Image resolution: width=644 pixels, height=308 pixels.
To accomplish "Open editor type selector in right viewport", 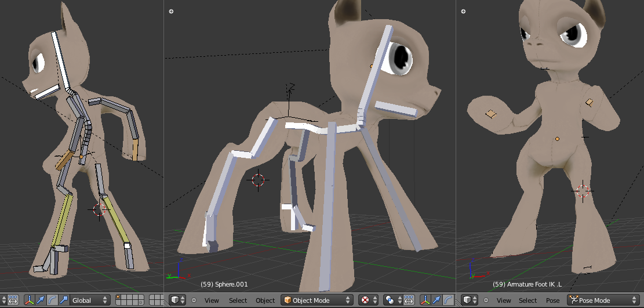I will coord(470,300).
